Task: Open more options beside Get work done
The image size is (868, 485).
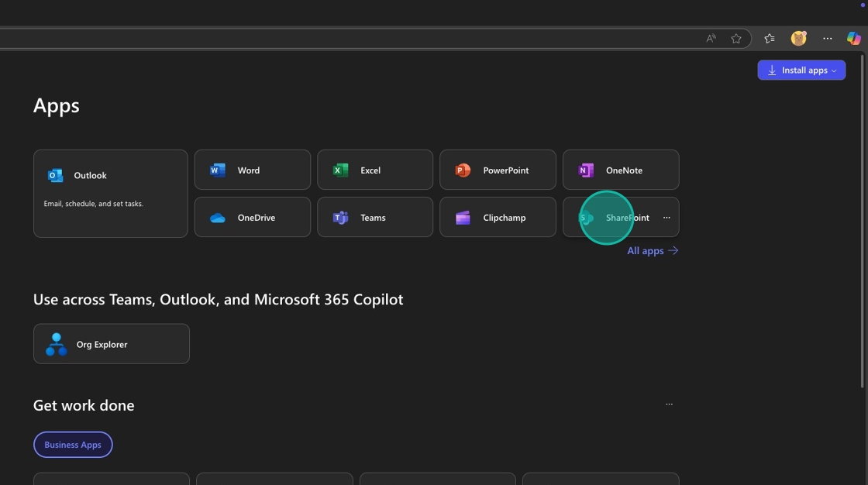Action: 669,404
